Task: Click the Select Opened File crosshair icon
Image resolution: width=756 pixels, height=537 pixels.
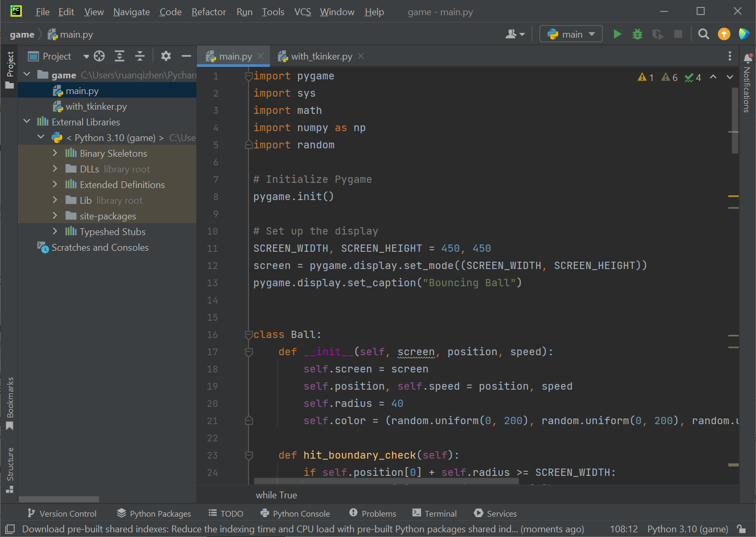Action: pyautogui.click(x=99, y=56)
